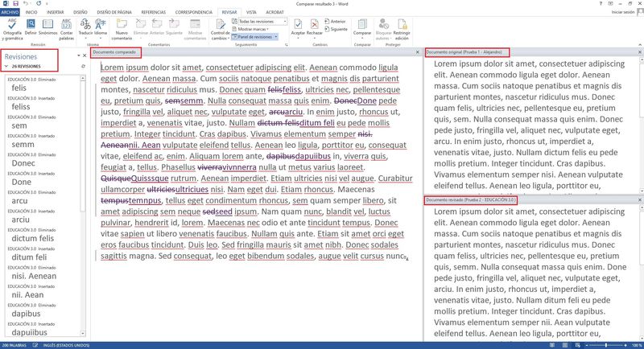Save the document from quick access toolbar
This screenshot has width=644, height=349.
tap(15, 4)
